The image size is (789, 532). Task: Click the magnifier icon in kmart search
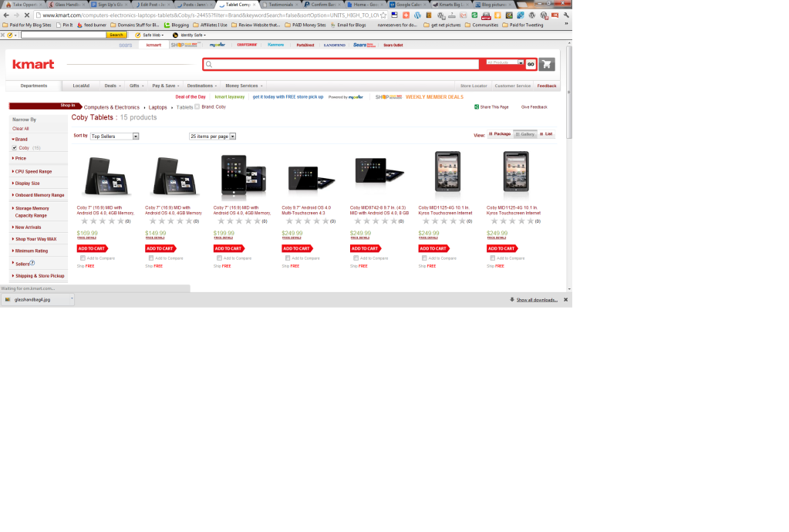click(209, 64)
